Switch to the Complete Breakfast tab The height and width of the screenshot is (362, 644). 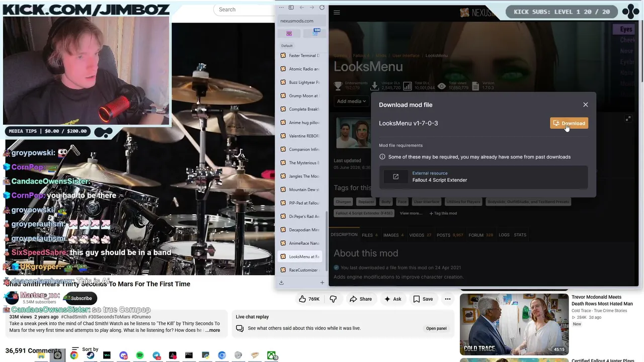pos(301,109)
